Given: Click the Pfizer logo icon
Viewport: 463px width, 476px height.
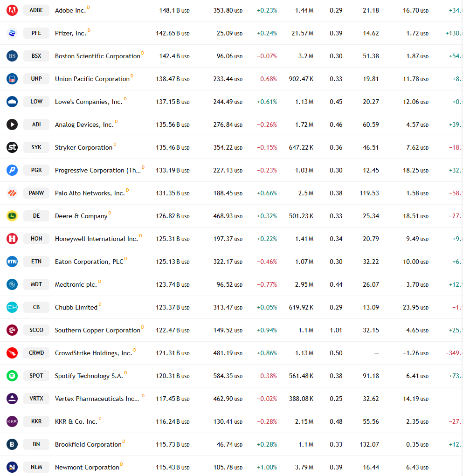Looking at the screenshot, I should click(x=12, y=33).
